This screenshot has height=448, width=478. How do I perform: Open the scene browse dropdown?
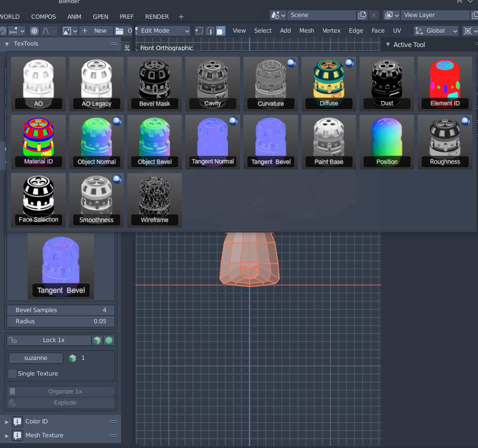pyautogui.click(x=278, y=15)
